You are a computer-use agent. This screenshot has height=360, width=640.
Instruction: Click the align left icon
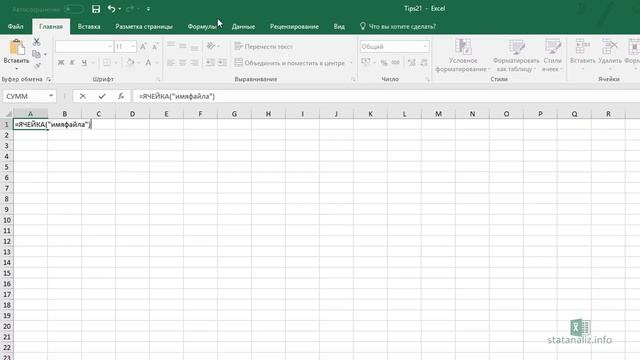(171, 62)
